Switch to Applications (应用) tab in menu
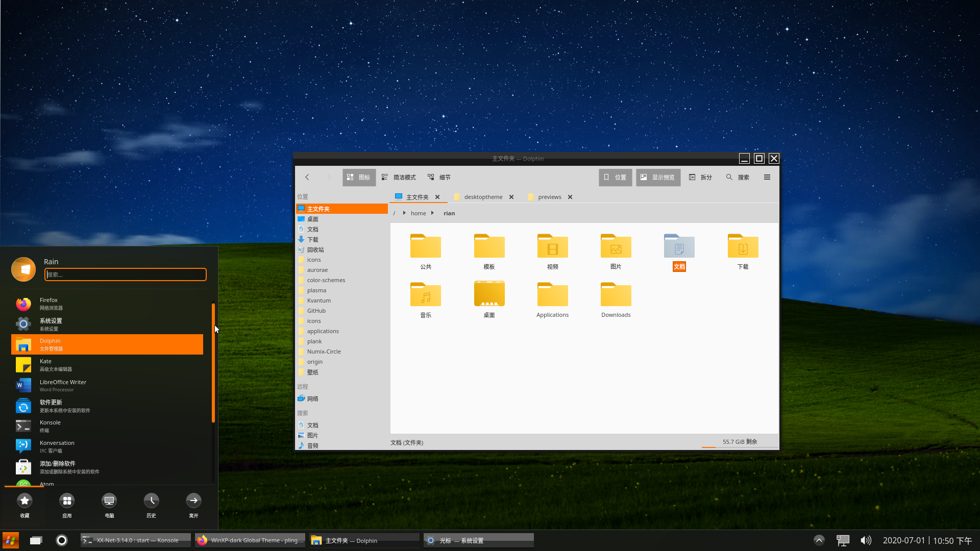Image resolution: width=980 pixels, height=551 pixels. pyautogui.click(x=67, y=505)
